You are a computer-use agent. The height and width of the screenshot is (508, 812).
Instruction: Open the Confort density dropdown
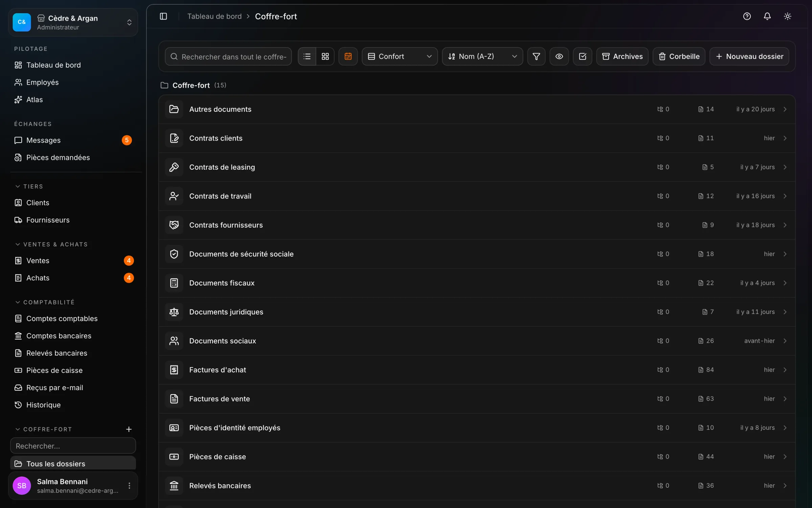click(399, 56)
